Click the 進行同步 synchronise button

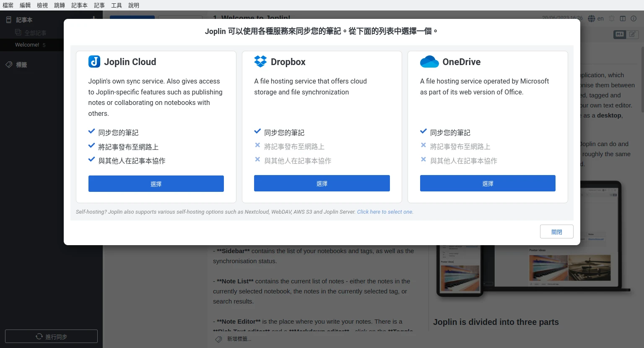pyautogui.click(x=51, y=337)
